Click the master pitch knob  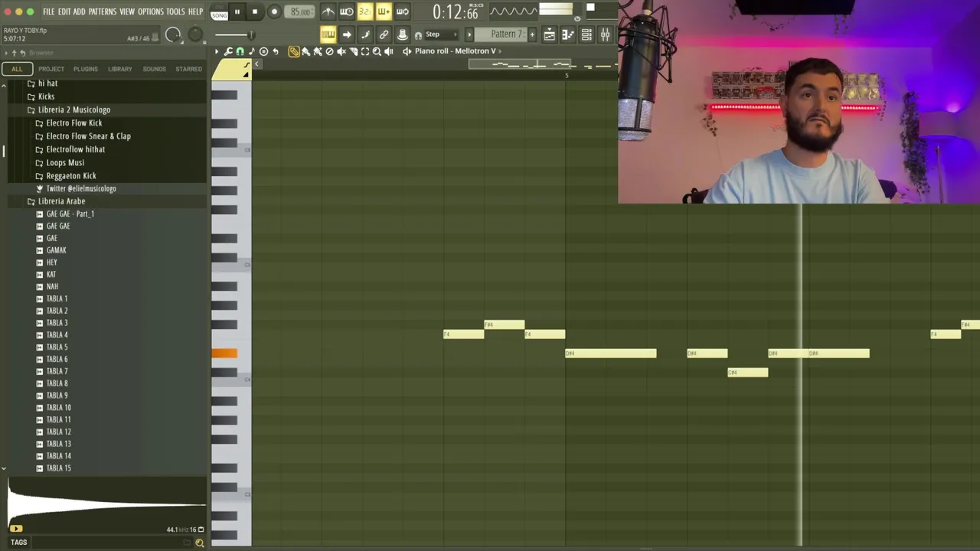point(195,34)
